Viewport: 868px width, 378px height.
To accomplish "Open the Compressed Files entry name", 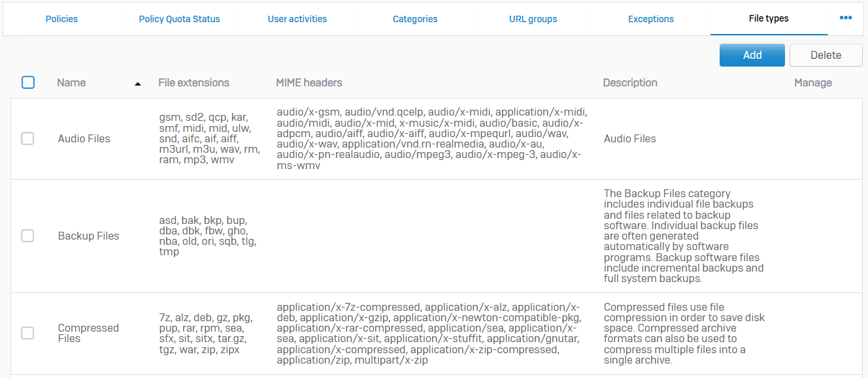I will [88, 333].
